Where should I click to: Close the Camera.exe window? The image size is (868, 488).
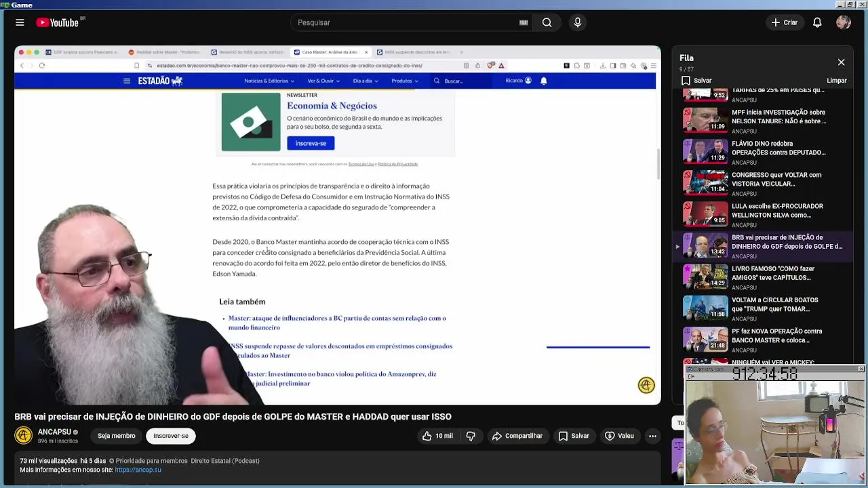861,369
